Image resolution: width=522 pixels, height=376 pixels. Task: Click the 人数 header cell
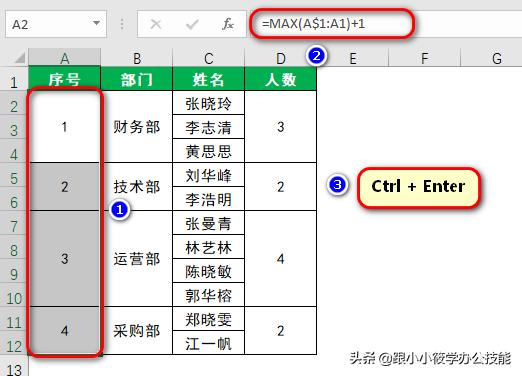click(x=280, y=79)
